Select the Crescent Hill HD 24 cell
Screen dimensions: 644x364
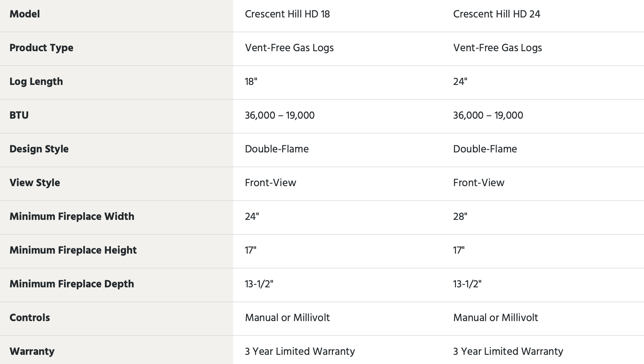point(496,14)
